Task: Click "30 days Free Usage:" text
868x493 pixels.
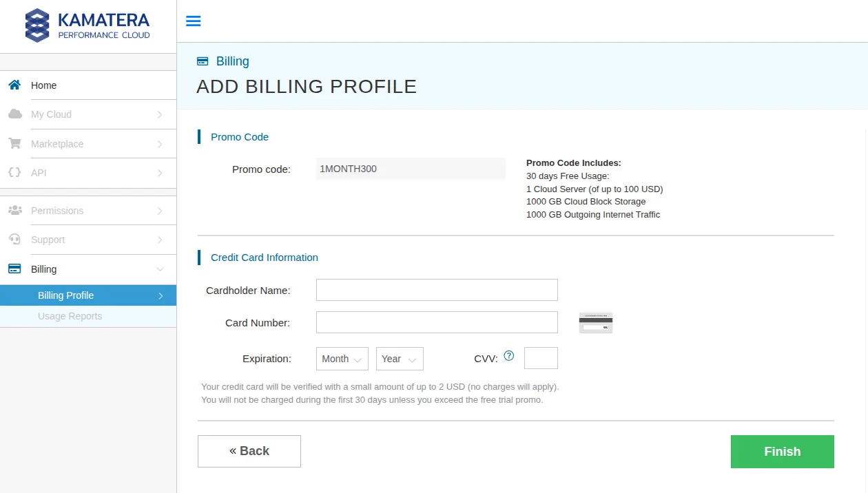Action: point(568,176)
